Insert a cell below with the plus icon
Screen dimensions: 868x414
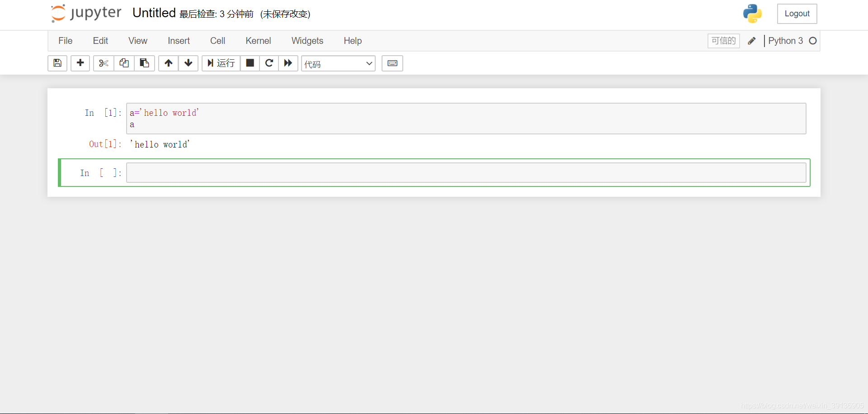coord(80,63)
